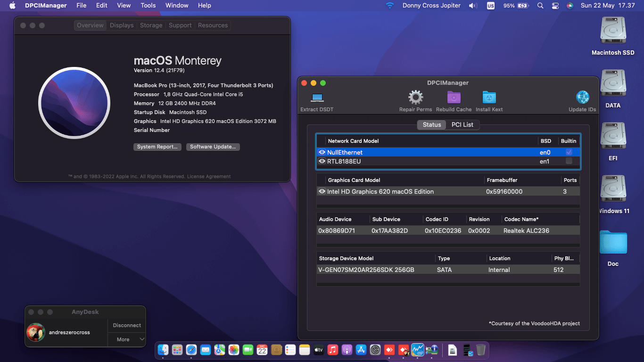Open Maps from the Dock

coord(220,350)
